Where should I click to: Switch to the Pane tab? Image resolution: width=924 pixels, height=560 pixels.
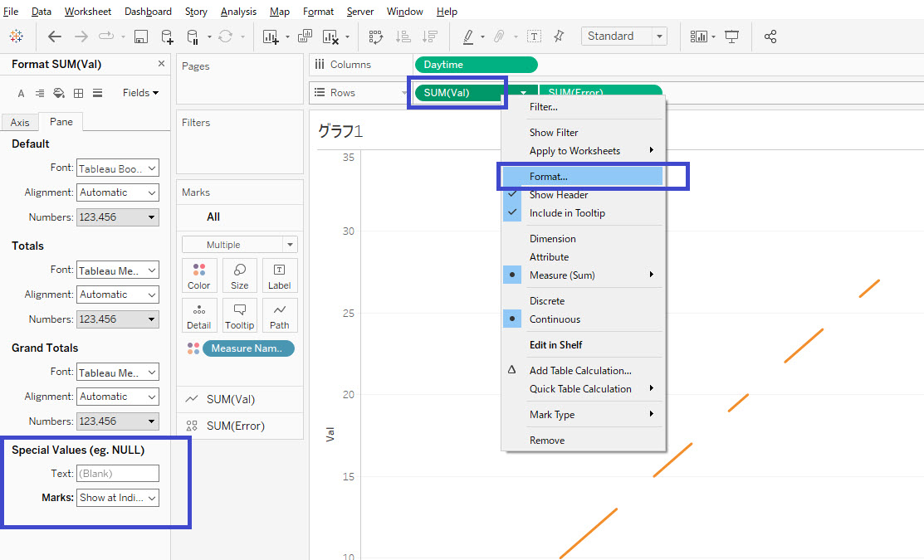(x=61, y=121)
